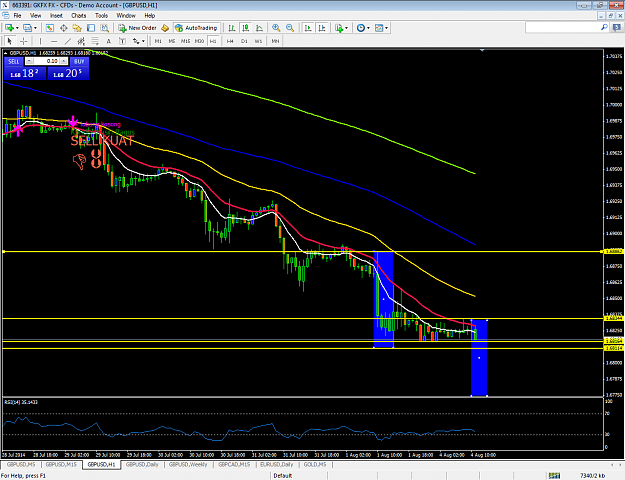Open the Window menu
The height and width of the screenshot is (480, 625).
(126, 16)
